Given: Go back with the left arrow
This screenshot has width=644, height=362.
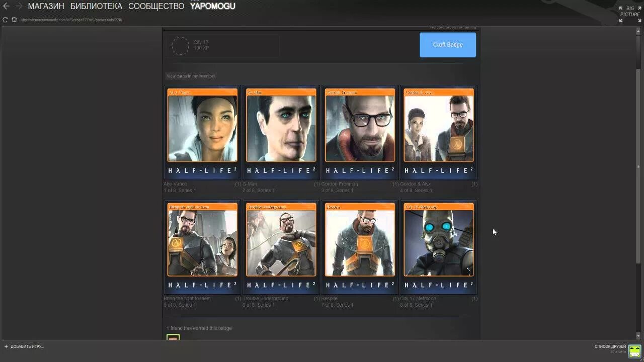Looking at the screenshot, I should click(7, 7).
